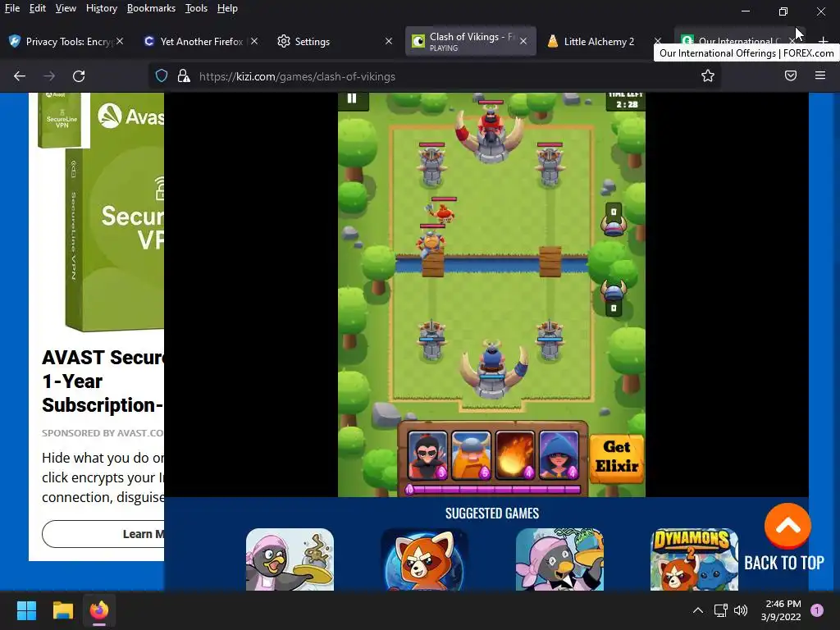Open a new tab with plus button
The height and width of the screenshot is (630, 840).
click(824, 41)
